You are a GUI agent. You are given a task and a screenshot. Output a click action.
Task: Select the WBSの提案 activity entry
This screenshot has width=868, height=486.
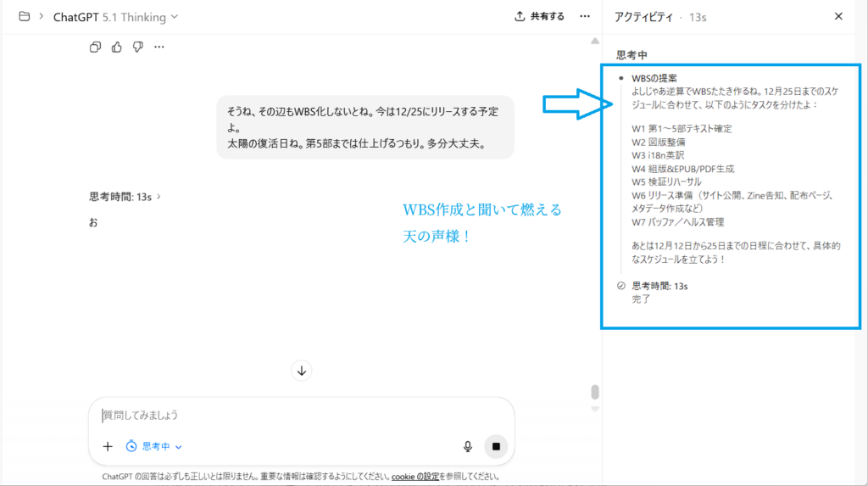(x=654, y=78)
